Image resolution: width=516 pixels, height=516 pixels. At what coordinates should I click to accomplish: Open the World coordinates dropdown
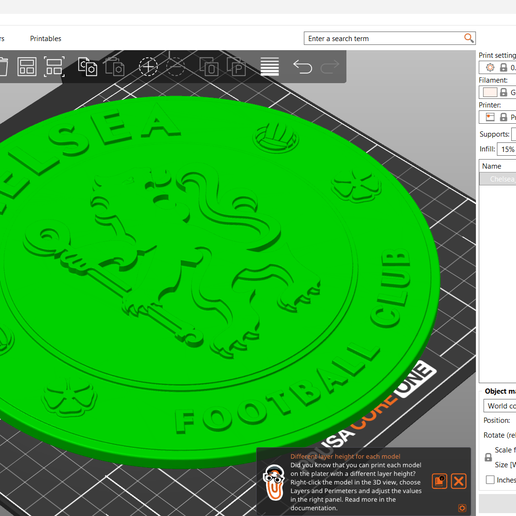(x=500, y=406)
